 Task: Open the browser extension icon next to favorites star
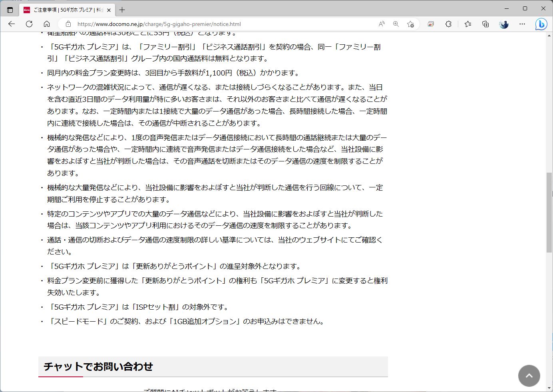click(431, 24)
